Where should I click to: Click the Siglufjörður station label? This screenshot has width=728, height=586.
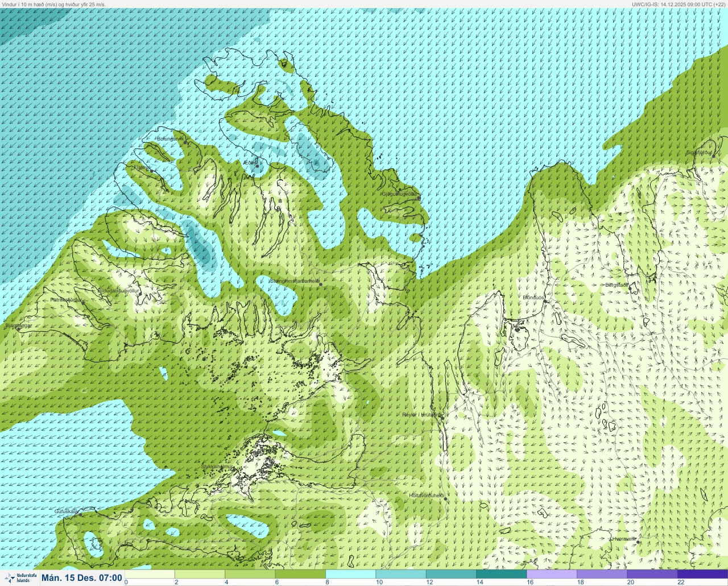[699, 152]
